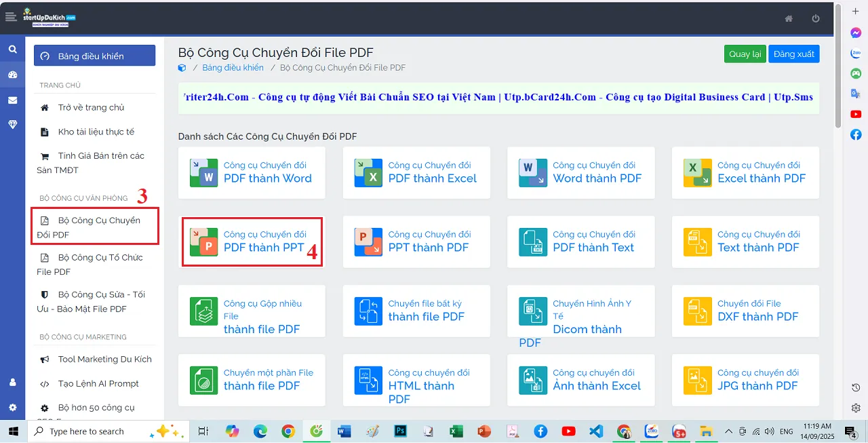Screen dimensions: 868x443
Task: Click the Ảnh thành Excel tool icon
Action: point(533,381)
